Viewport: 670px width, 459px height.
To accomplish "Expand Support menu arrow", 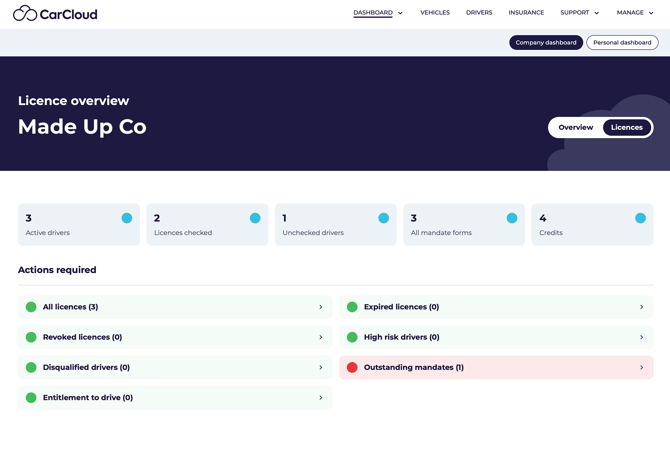I will 597,13.
